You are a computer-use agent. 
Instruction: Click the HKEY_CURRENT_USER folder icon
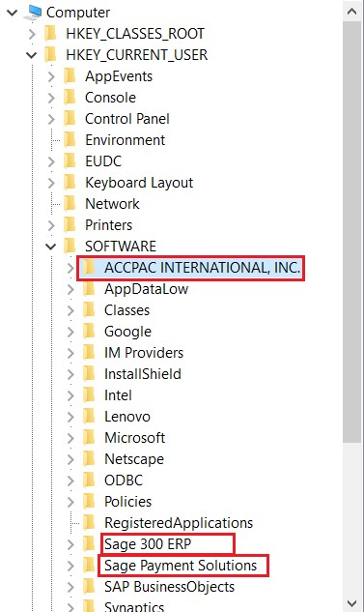point(50,55)
